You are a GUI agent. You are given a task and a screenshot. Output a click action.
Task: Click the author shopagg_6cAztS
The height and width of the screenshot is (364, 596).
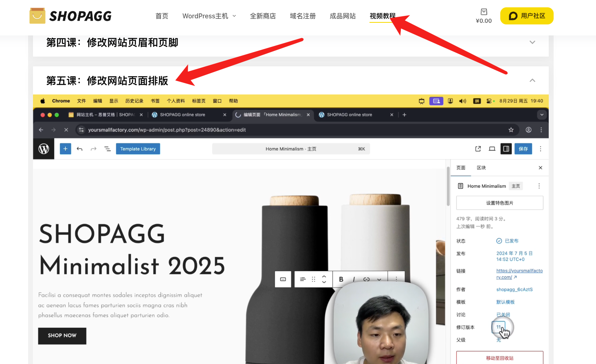pyautogui.click(x=515, y=289)
